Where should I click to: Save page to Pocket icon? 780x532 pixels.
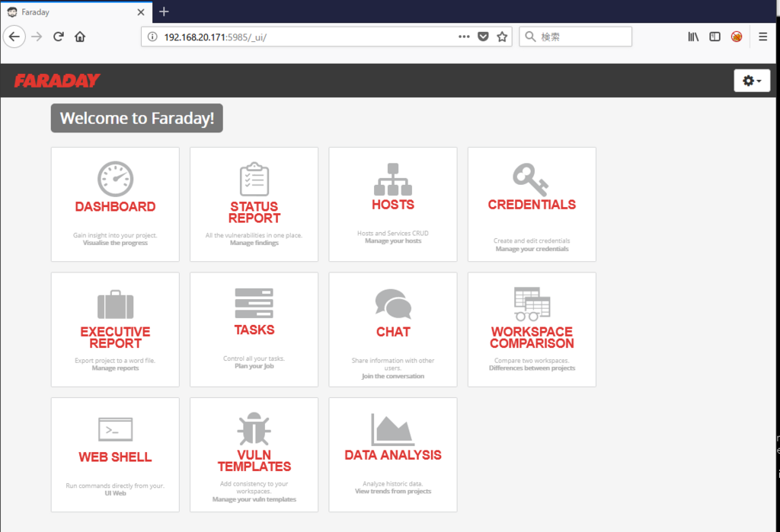(x=483, y=37)
